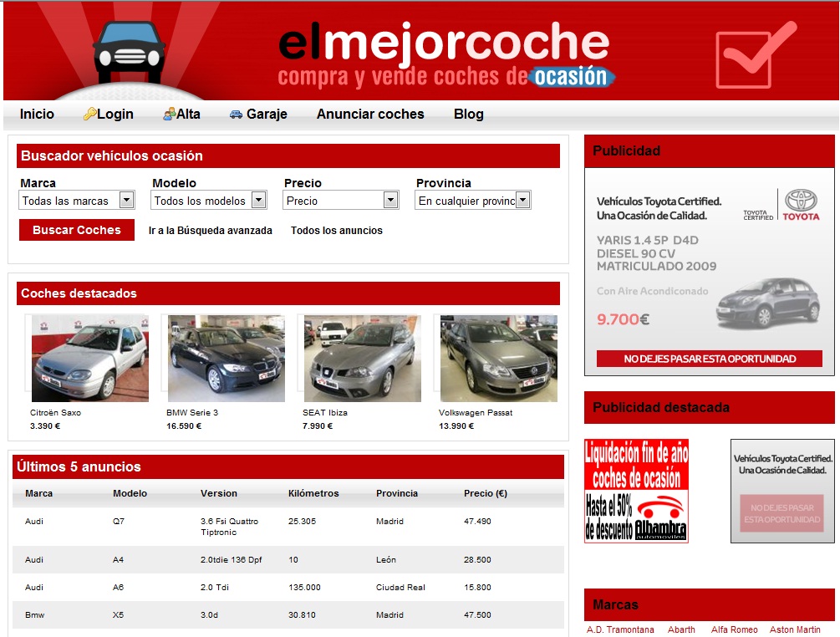Click the price '47.490' cell
Viewport: 840px width, 637px height.
coord(477,522)
